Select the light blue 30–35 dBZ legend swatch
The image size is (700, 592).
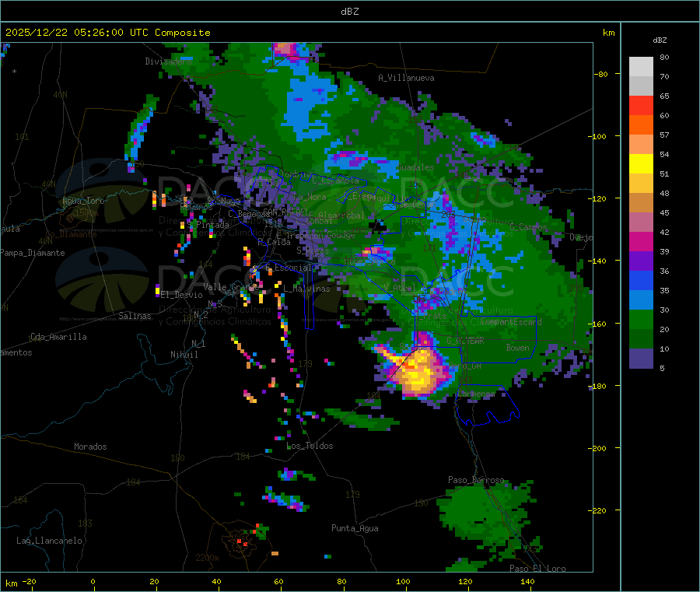click(641, 300)
